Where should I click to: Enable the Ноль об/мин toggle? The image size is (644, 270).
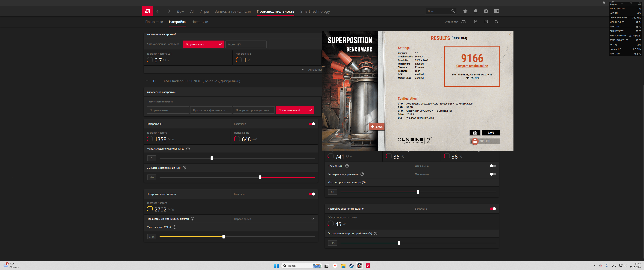click(x=492, y=166)
